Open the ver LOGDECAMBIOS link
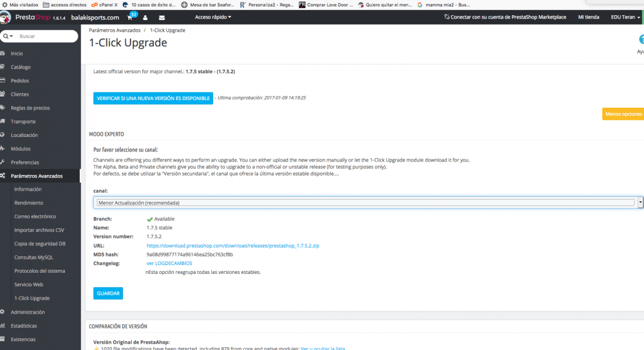The image size is (644, 350). tap(169, 263)
